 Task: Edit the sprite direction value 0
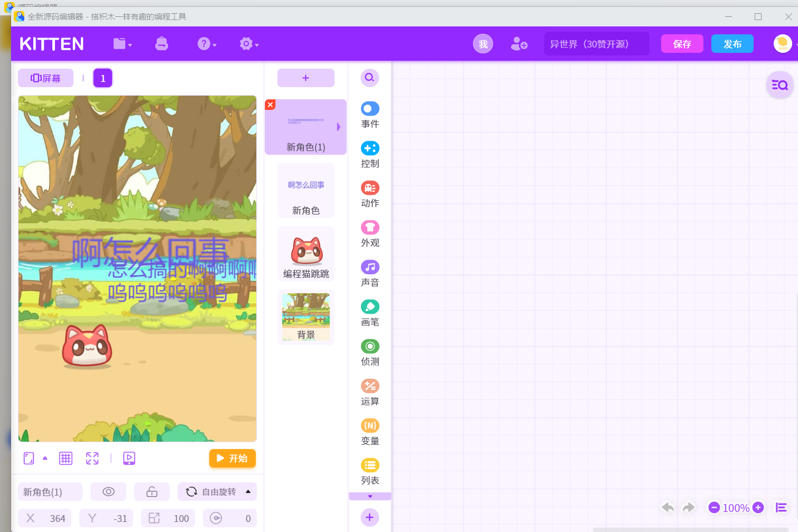coord(230,518)
